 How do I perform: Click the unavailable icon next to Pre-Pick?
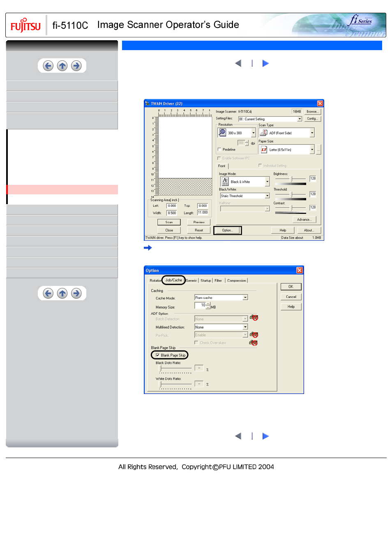click(x=254, y=335)
